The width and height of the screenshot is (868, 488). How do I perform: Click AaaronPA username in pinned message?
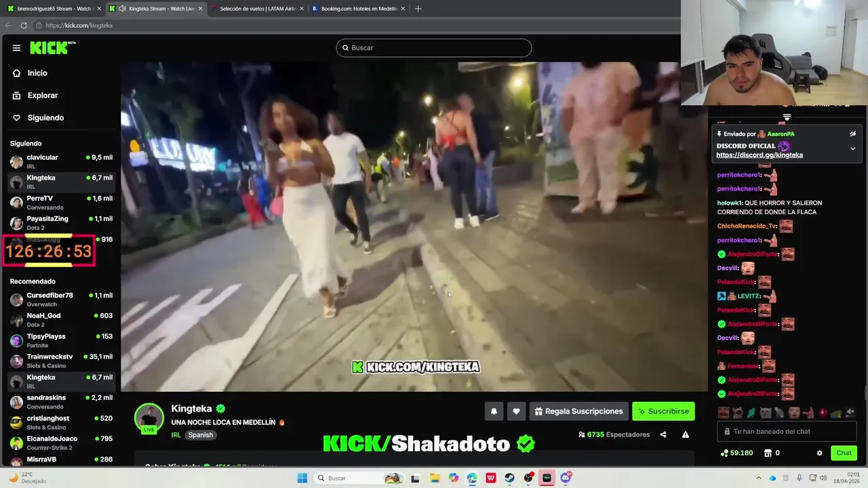781,134
